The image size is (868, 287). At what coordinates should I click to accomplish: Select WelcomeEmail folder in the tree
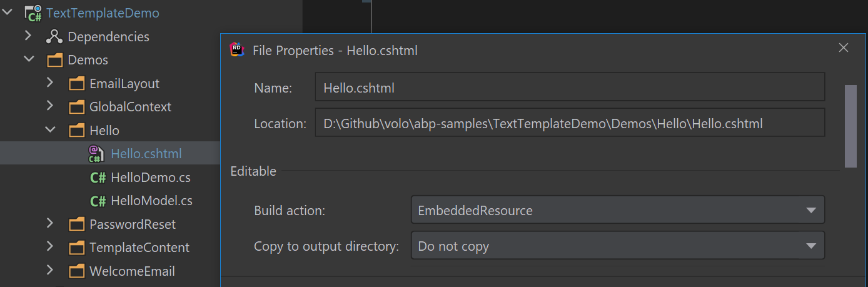(132, 271)
